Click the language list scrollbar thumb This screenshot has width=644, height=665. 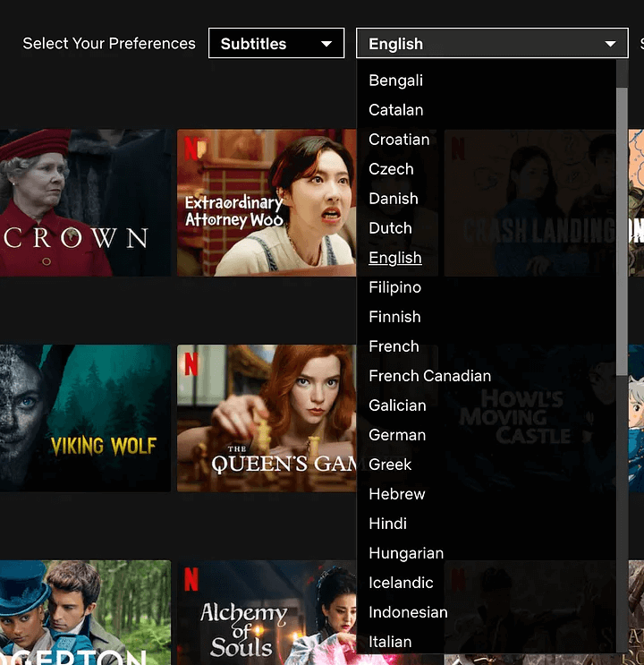pyautogui.click(x=622, y=232)
